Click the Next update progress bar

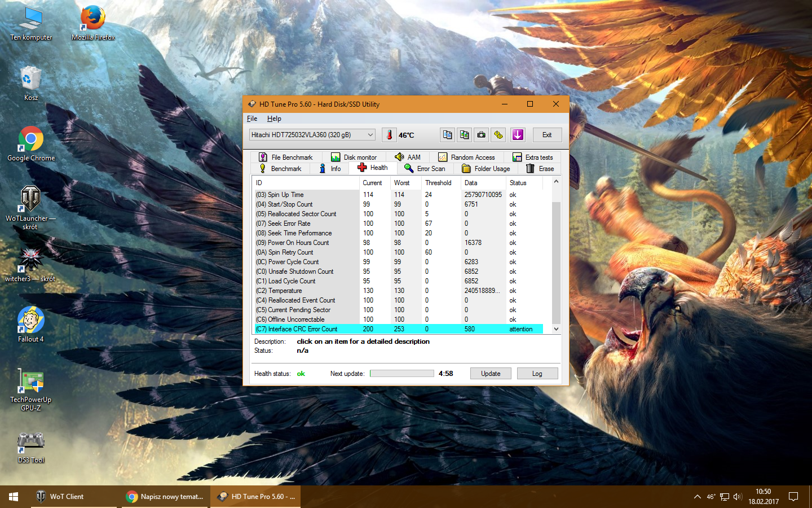point(402,374)
